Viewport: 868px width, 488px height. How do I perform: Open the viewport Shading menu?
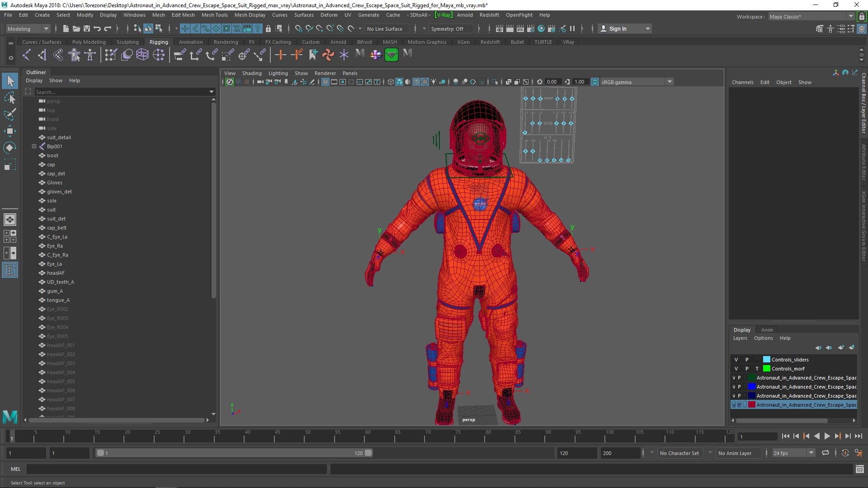[x=252, y=73]
